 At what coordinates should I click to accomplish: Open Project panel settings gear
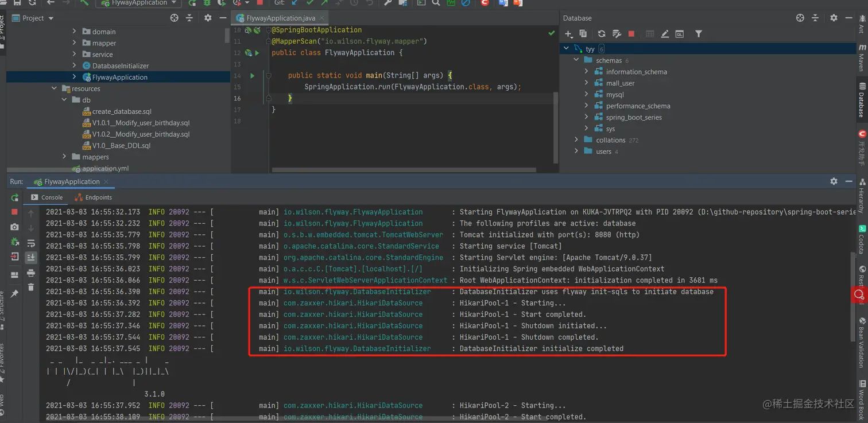[208, 18]
